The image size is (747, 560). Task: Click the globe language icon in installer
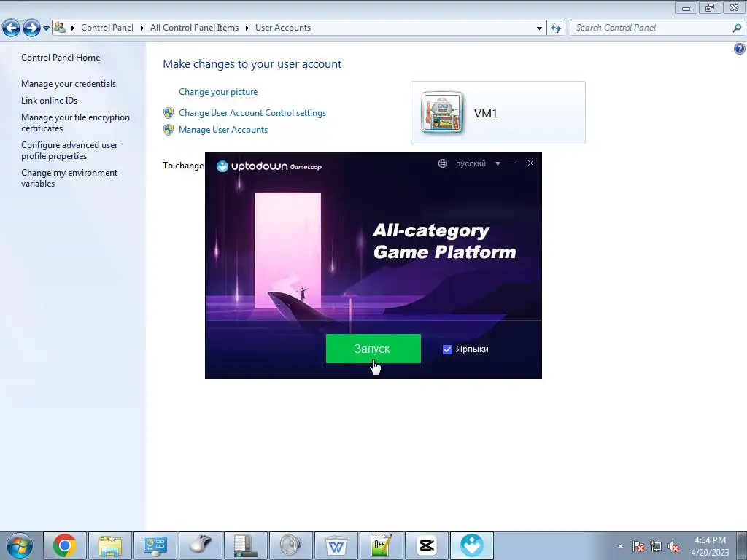[443, 163]
